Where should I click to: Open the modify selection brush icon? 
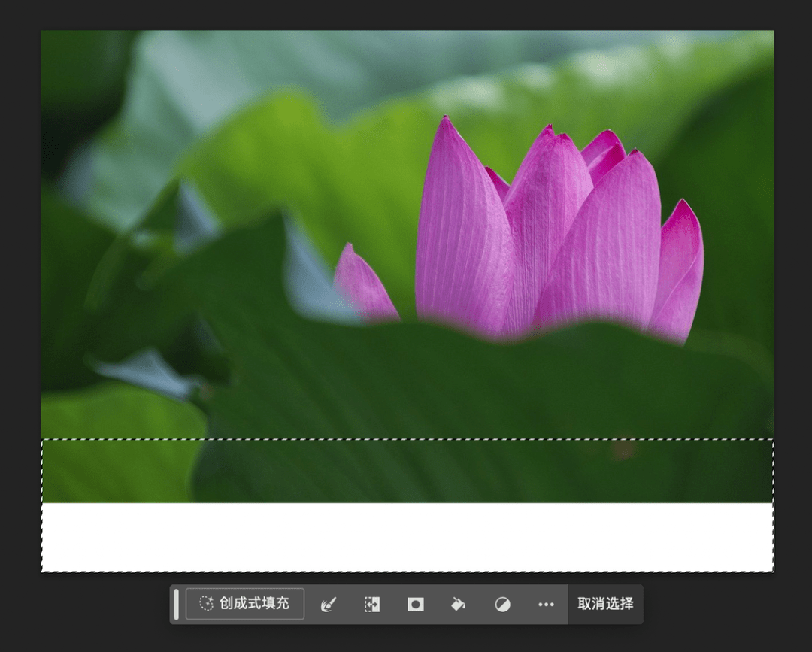329,605
